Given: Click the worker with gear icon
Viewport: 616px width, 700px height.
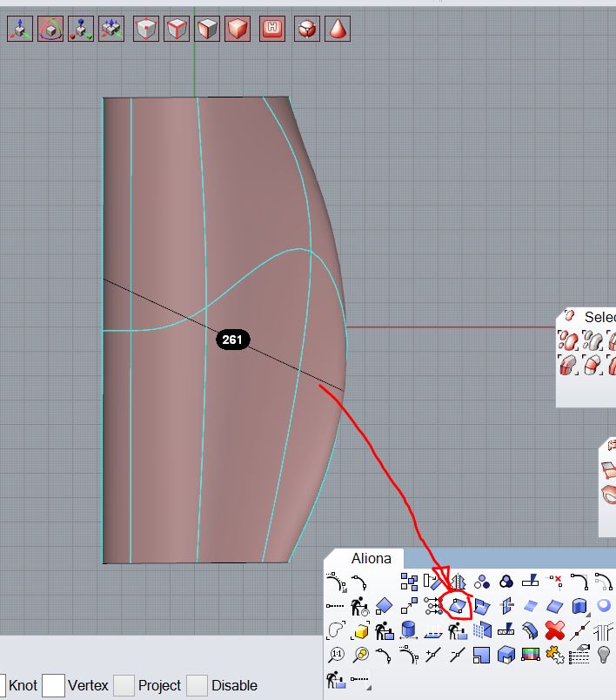Looking at the screenshot, I should pos(359,606).
